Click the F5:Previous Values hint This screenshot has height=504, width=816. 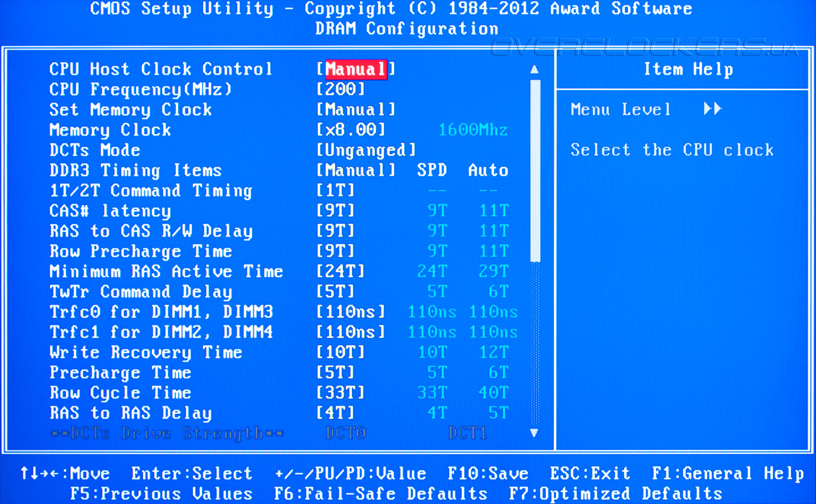tap(161, 494)
